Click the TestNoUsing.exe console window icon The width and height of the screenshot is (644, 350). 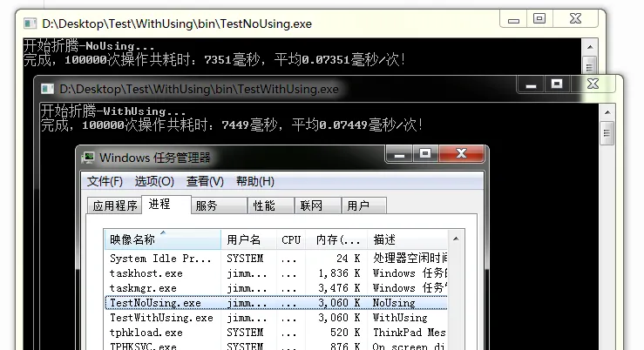pos(30,24)
